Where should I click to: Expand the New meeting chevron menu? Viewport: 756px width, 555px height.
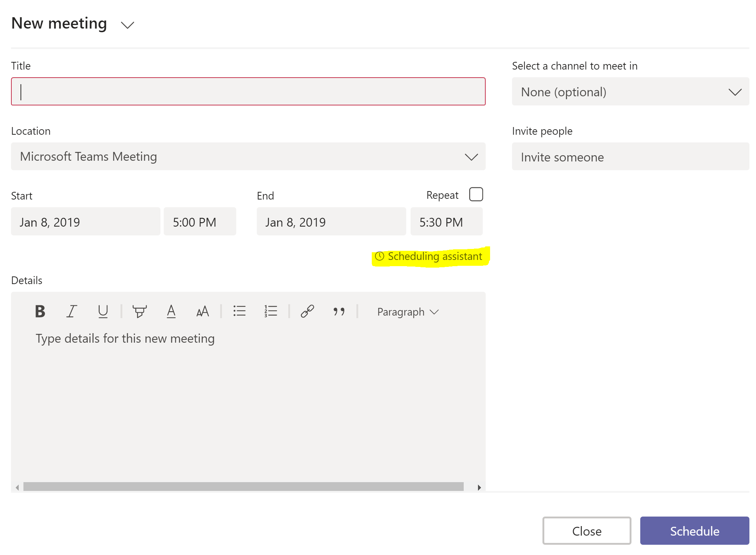point(127,25)
